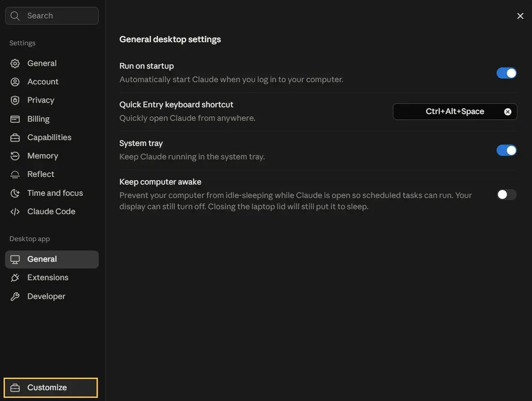Click the Quick Entry keyboard shortcut label
Viewport: 532px width, 401px height.
click(x=176, y=105)
